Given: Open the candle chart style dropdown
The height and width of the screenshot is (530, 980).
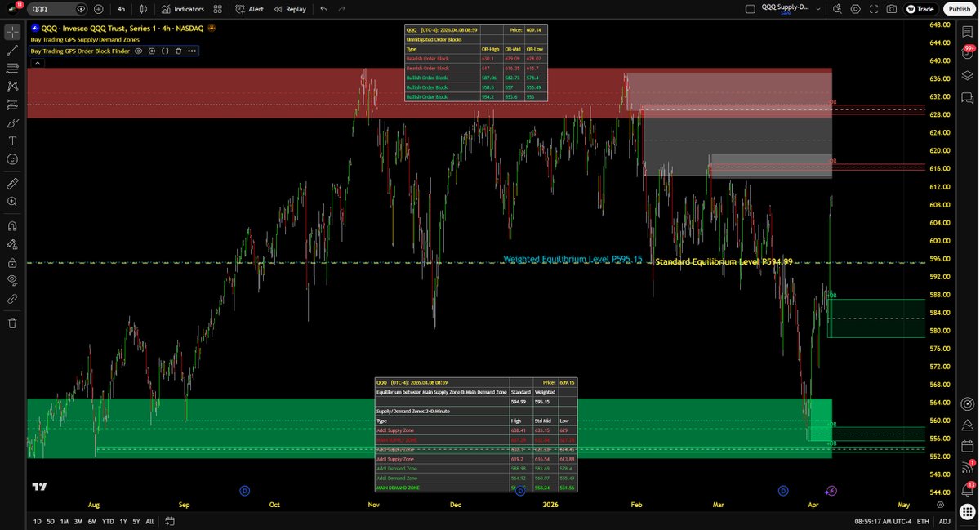Looking at the screenshot, I should 145,9.
